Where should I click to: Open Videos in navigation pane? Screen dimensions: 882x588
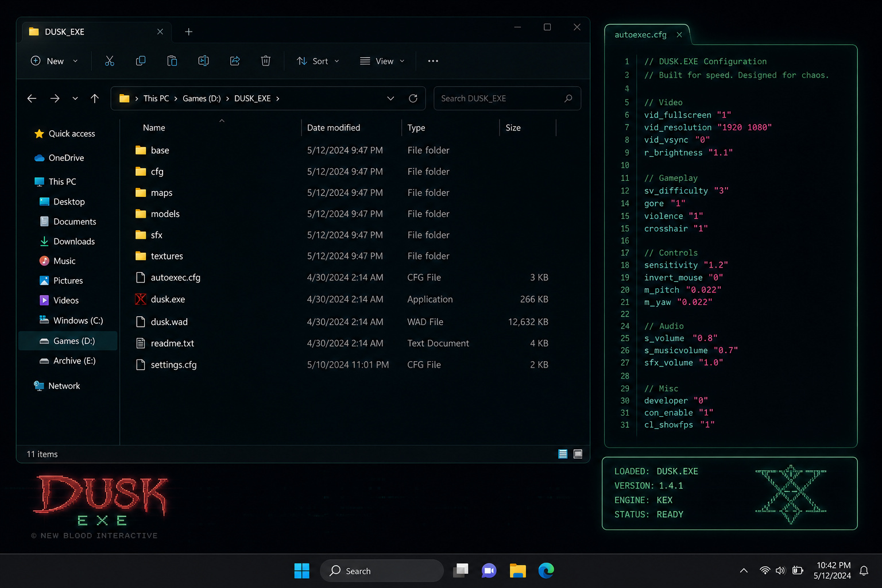pos(59,300)
